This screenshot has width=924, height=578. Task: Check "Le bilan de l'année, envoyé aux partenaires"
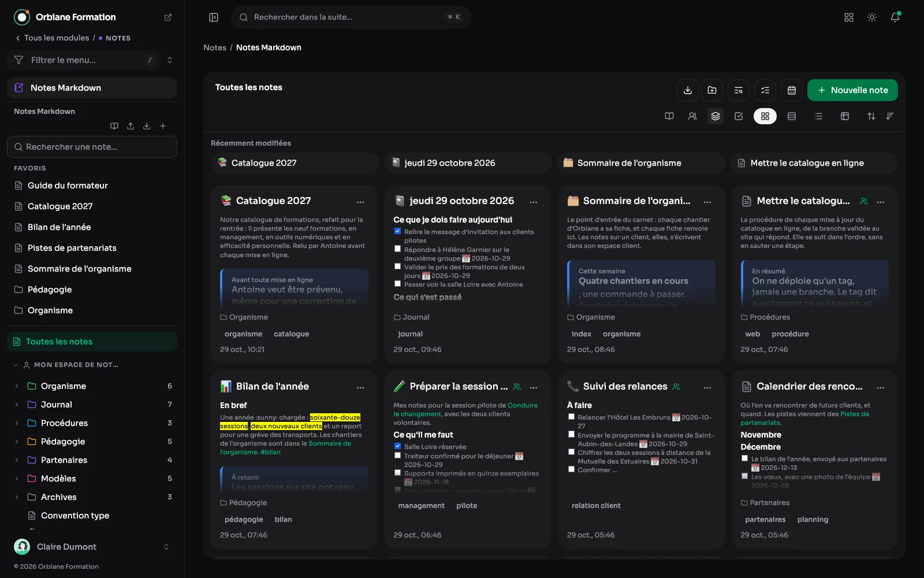pos(744,458)
